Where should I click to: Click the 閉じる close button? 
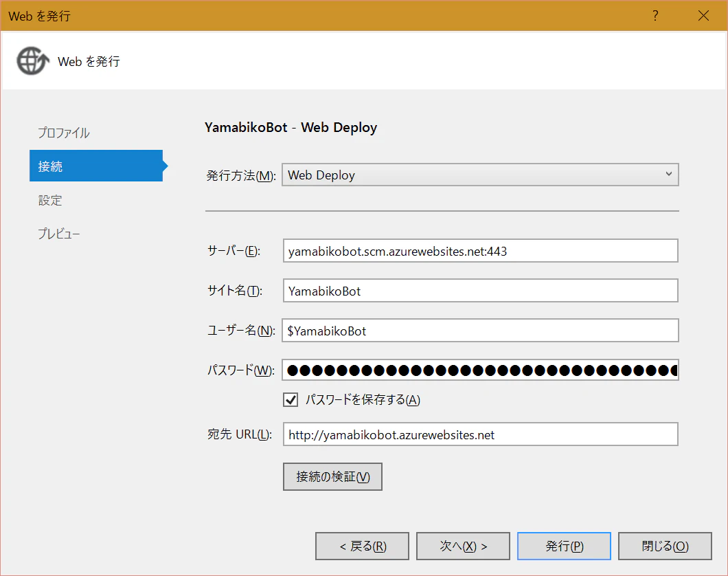pos(665,546)
